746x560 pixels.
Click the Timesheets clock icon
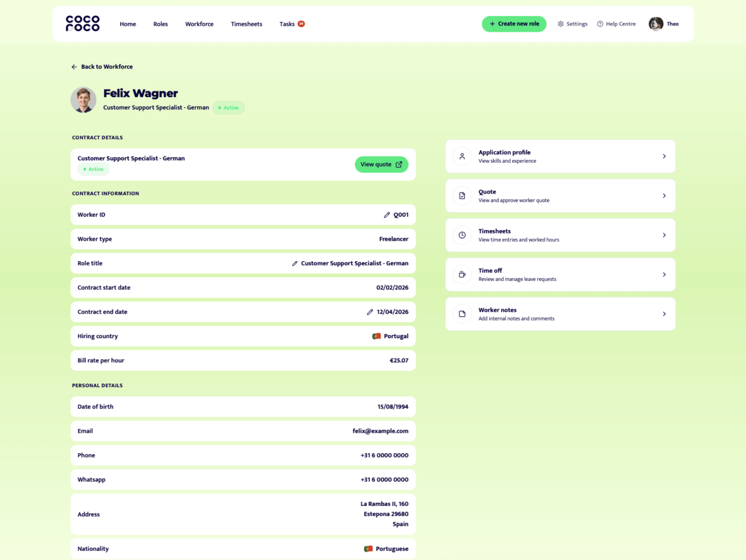[462, 235]
